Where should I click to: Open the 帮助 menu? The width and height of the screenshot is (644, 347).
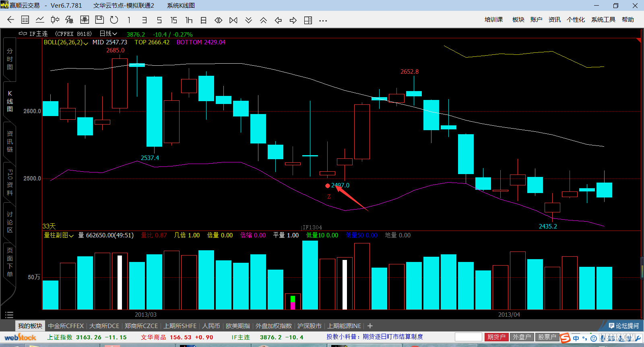point(627,19)
